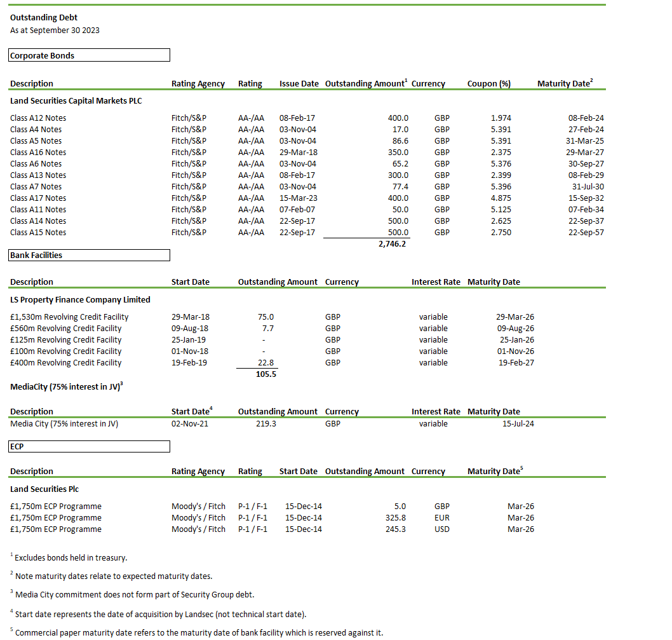The image size is (672, 640).
Task: Click start date '09-Aug-18'
Action: click(x=190, y=329)
